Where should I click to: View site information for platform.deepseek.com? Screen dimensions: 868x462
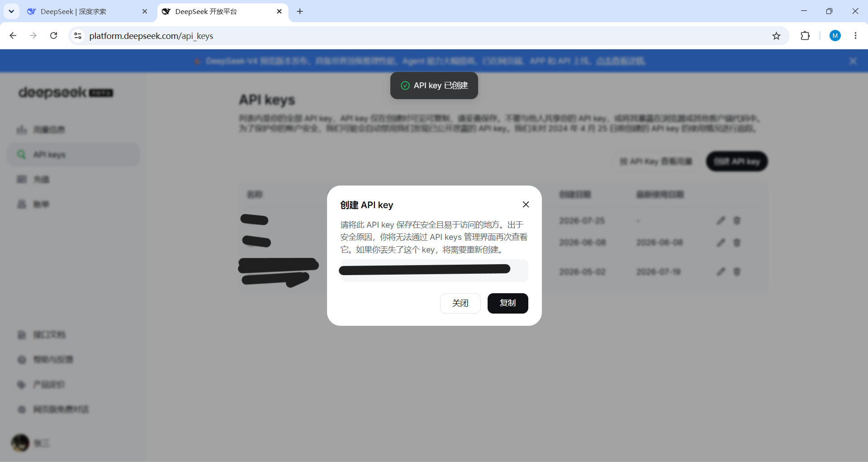tap(78, 36)
